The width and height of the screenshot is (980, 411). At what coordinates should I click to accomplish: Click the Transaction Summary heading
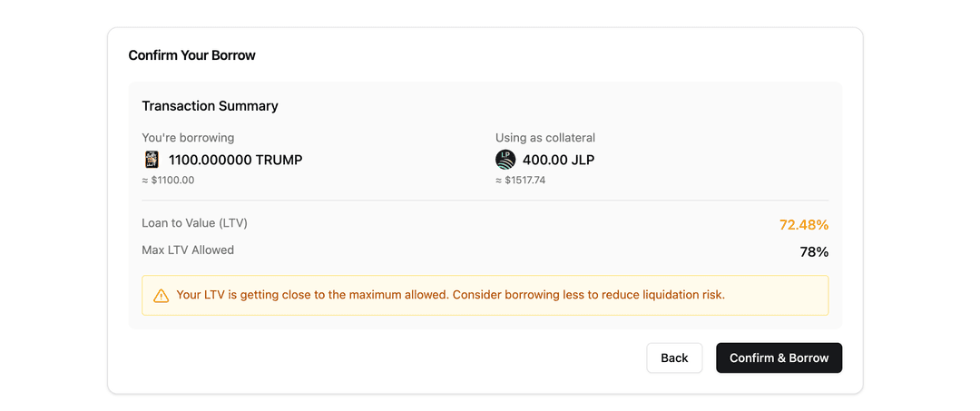pos(210,106)
